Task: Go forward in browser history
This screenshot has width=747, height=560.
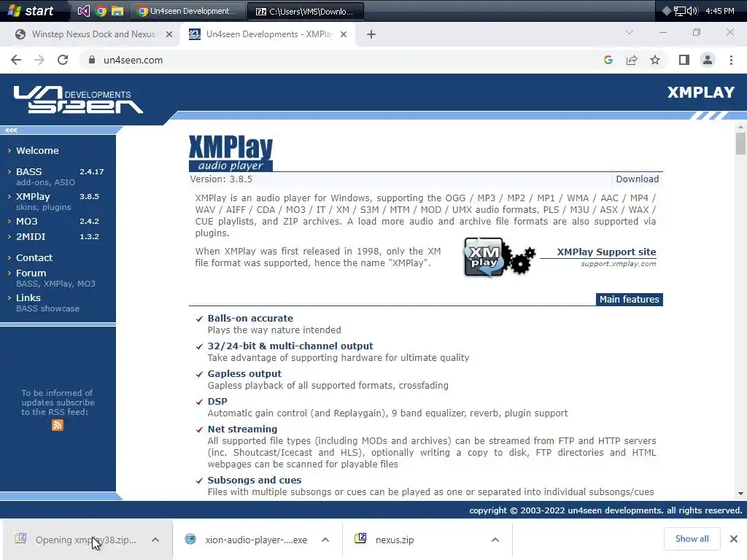Action: click(39, 60)
